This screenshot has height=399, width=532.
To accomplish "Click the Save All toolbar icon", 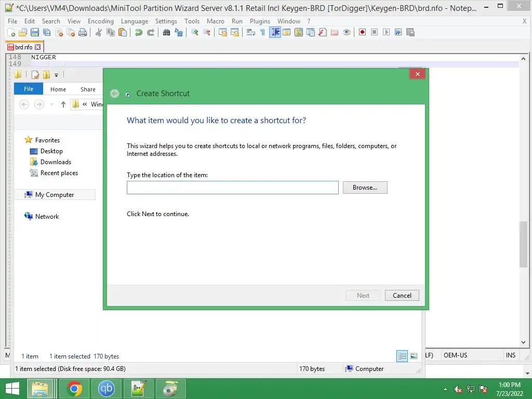I will 46,32.
